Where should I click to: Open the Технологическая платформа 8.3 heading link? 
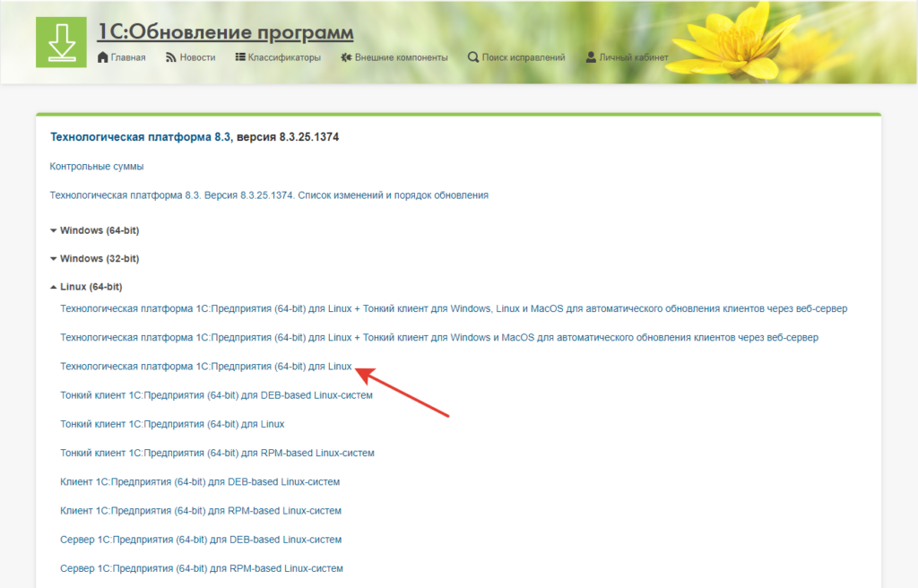(141, 137)
